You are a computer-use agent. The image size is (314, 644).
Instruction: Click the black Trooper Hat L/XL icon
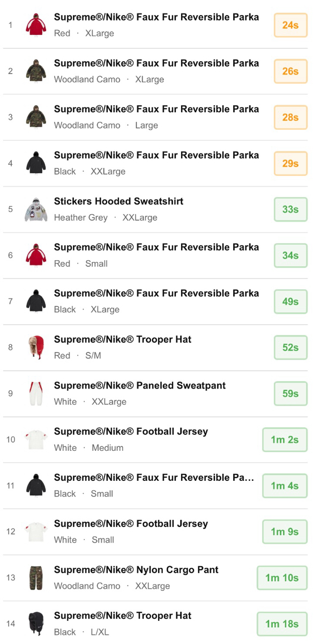(36, 624)
